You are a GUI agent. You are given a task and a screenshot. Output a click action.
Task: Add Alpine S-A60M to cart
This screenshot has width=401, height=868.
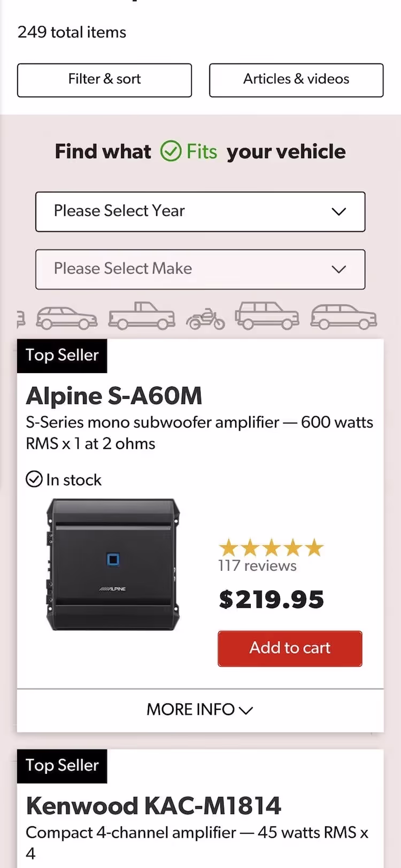[x=290, y=648]
